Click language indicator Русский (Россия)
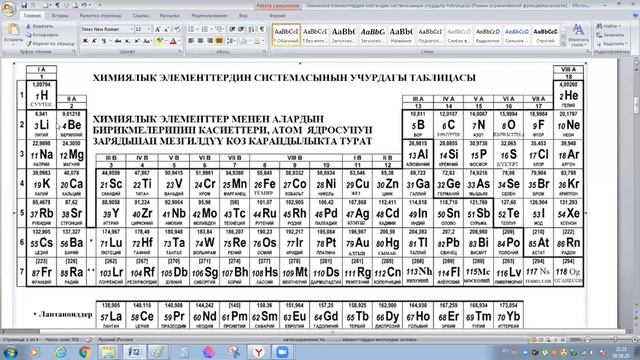Screen dimensions: 640x360 tap(116, 340)
